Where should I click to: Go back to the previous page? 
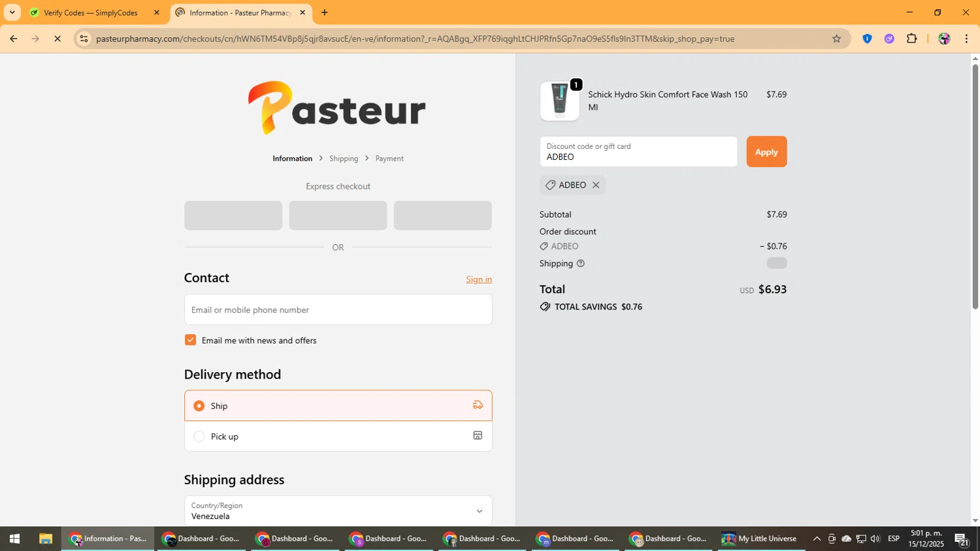pyautogui.click(x=13, y=39)
